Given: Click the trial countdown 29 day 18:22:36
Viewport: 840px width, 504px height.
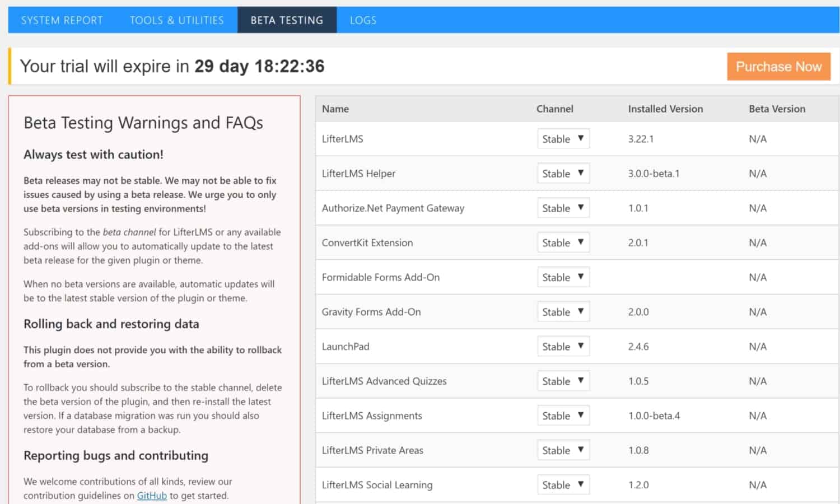Looking at the screenshot, I should pos(259,67).
